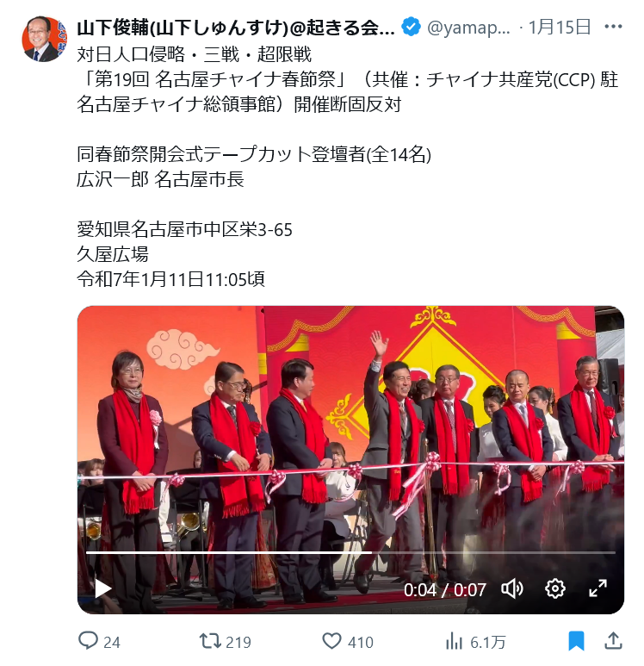Toggle the blue bookmark icon

[576, 641]
